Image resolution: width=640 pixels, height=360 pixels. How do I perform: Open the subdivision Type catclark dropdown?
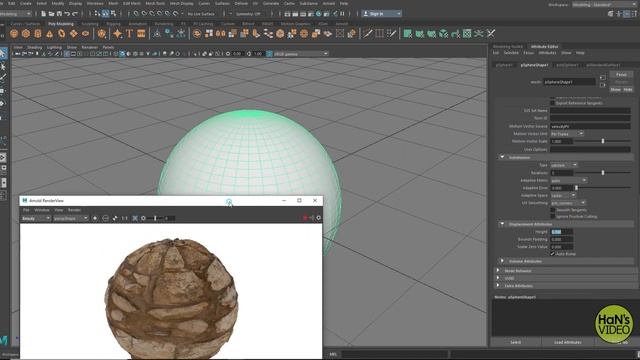pyautogui.click(x=564, y=165)
